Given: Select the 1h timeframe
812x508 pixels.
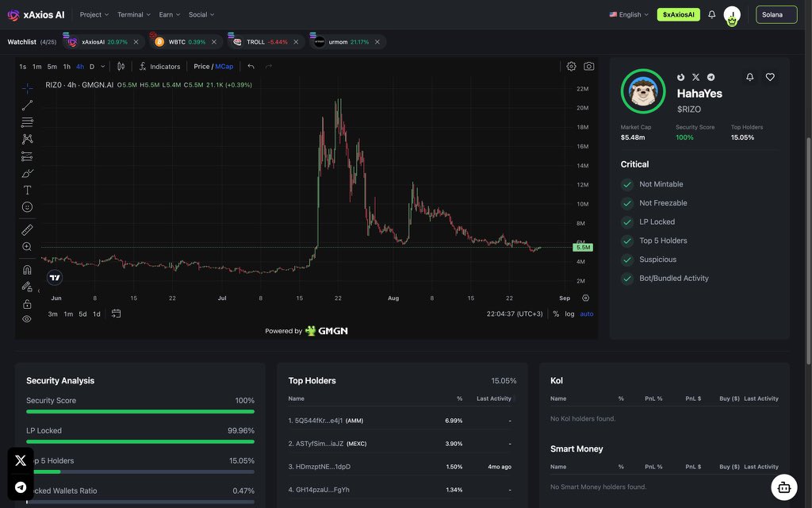Looking at the screenshot, I should click(x=67, y=67).
